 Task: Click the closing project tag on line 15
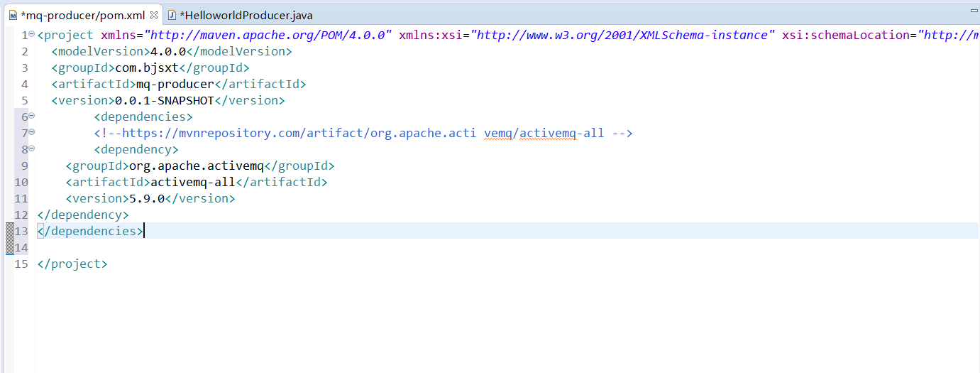tap(72, 264)
